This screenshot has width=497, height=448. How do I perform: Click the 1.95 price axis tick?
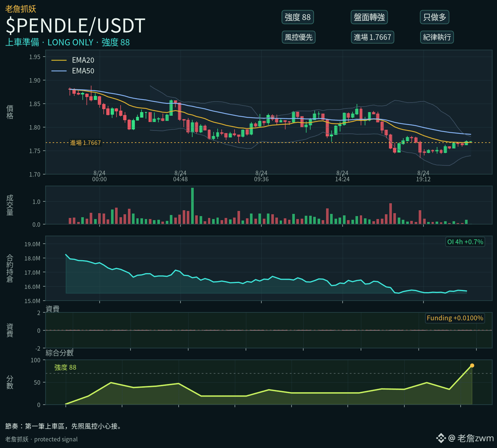click(35, 57)
